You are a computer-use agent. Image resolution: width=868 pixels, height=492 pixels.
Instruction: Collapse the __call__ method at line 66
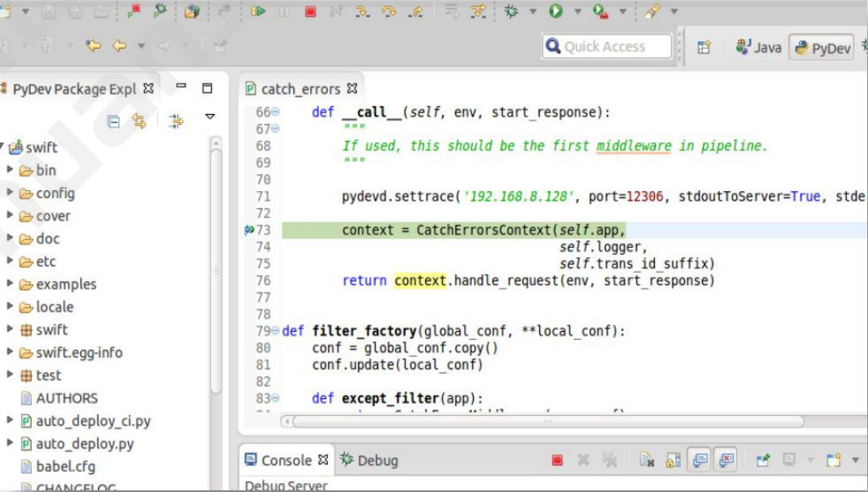275,112
